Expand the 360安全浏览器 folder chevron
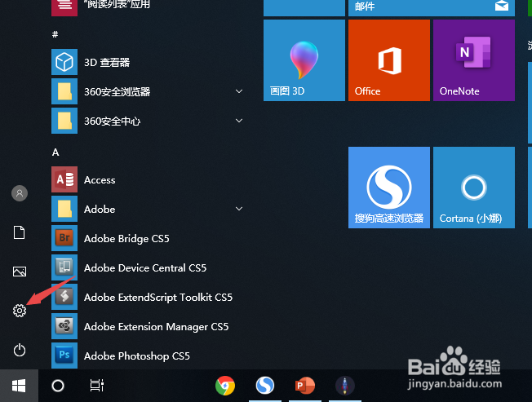Image resolution: width=532 pixels, height=402 pixels. pyautogui.click(x=239, y=91)
